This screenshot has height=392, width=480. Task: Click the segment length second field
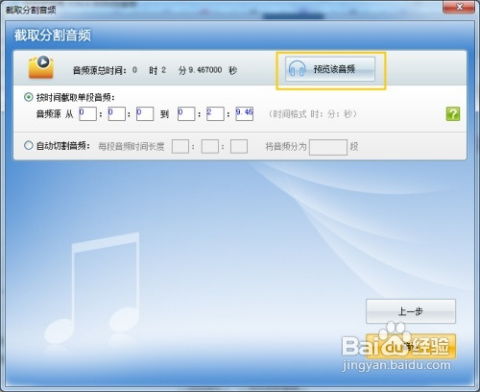239,146
